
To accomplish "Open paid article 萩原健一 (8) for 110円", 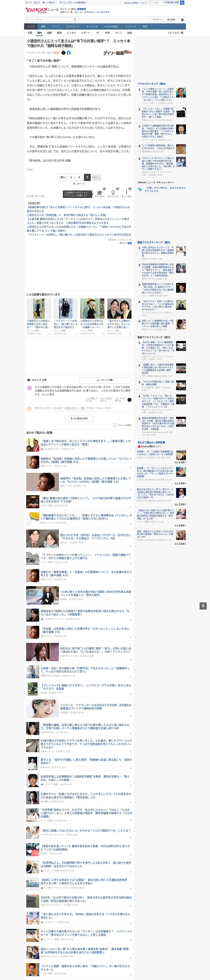I will [156, 453].
